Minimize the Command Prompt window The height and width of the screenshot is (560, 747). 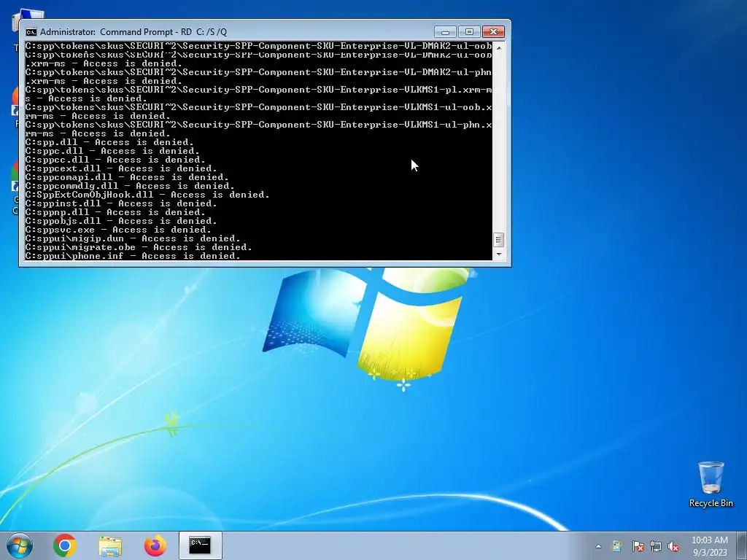click(x=445, y=32)
